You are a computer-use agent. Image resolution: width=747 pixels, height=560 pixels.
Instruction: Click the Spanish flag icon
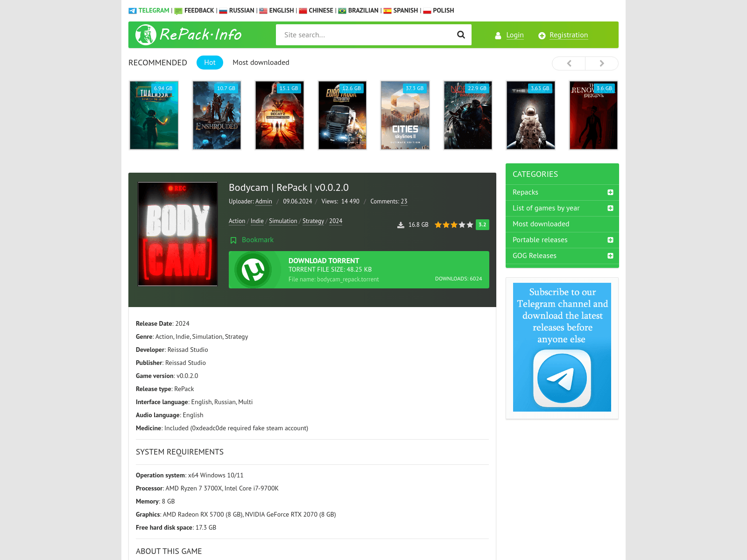coord(388,11)
